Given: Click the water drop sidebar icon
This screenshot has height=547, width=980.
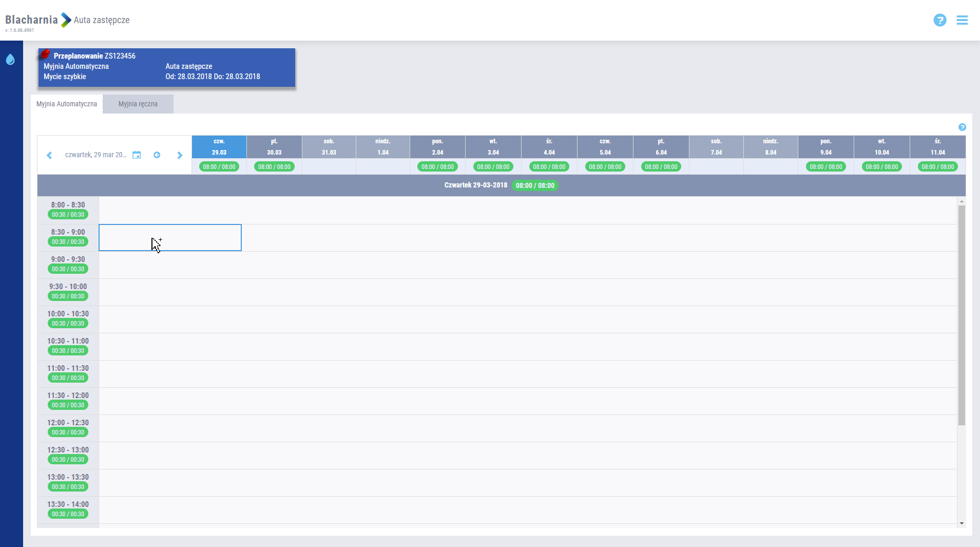Looking at the screenshot, I should click(10, 60).
